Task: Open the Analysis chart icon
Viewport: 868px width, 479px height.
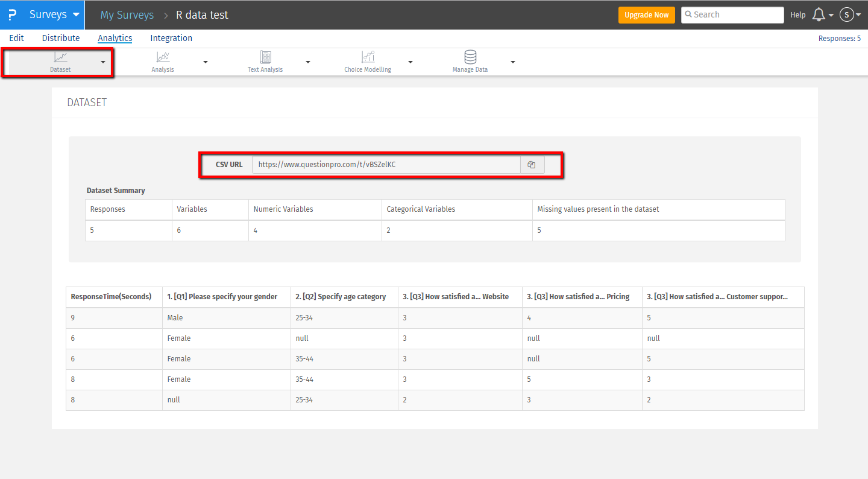Action: (x=163, y=57)
